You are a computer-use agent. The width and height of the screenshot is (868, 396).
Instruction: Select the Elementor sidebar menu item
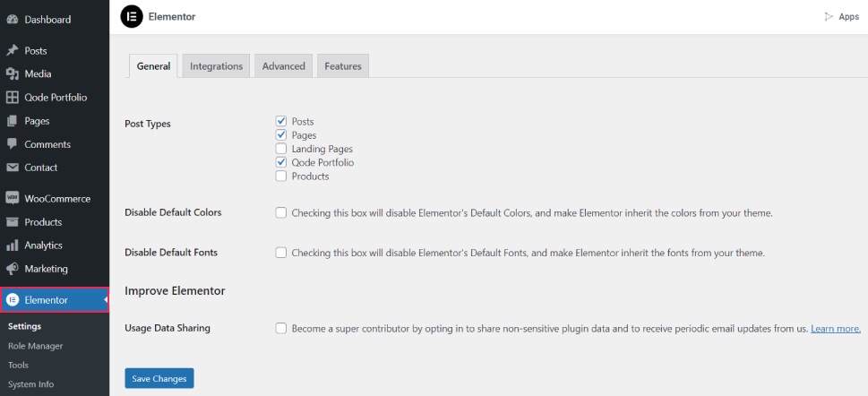[55, 300]
